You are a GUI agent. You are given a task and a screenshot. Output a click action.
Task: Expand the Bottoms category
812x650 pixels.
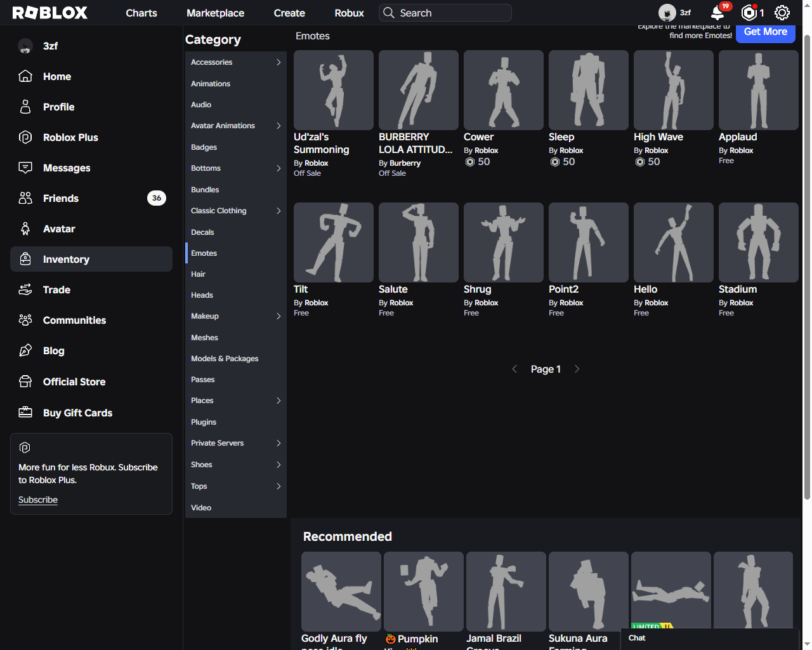278,168
